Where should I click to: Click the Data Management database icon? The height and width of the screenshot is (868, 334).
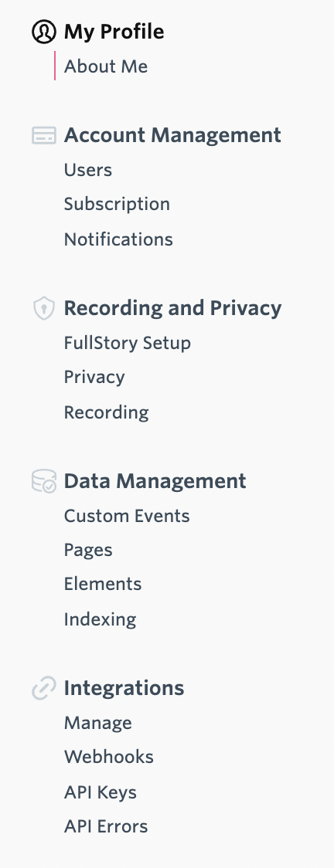coord(44,481)
